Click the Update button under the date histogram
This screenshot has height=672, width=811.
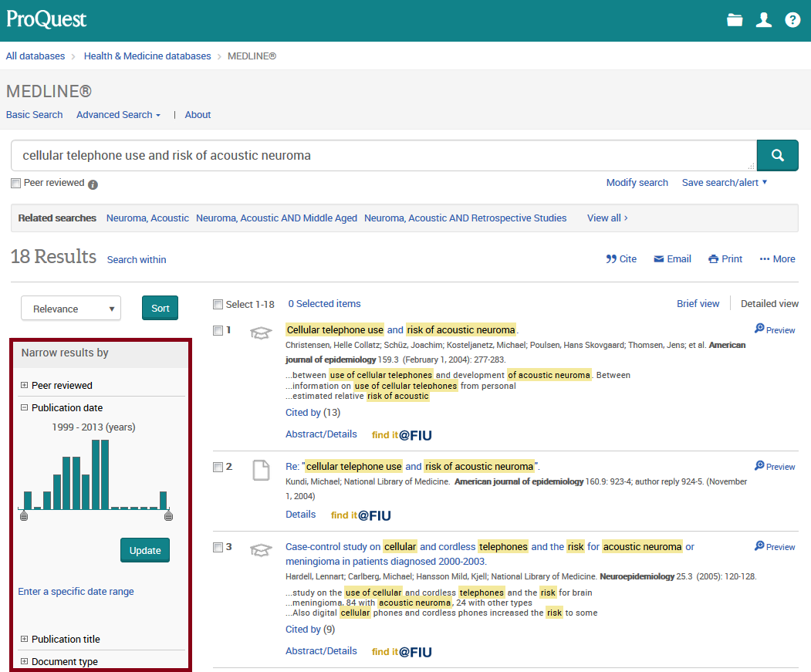(144, 550)
